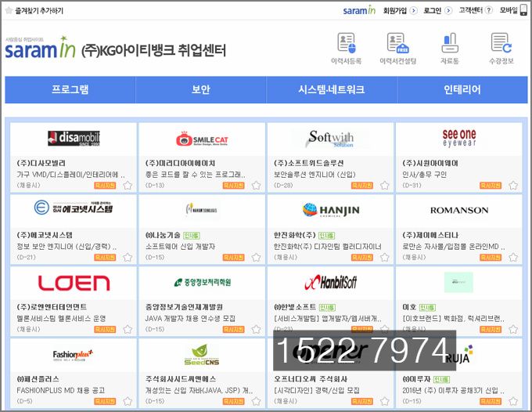532x412 pixels.
Task: Open the SeedCNS logo
Action: 202,355
